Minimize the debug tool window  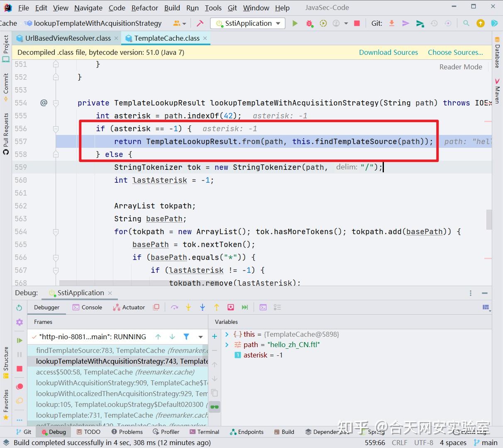(485, 293)
